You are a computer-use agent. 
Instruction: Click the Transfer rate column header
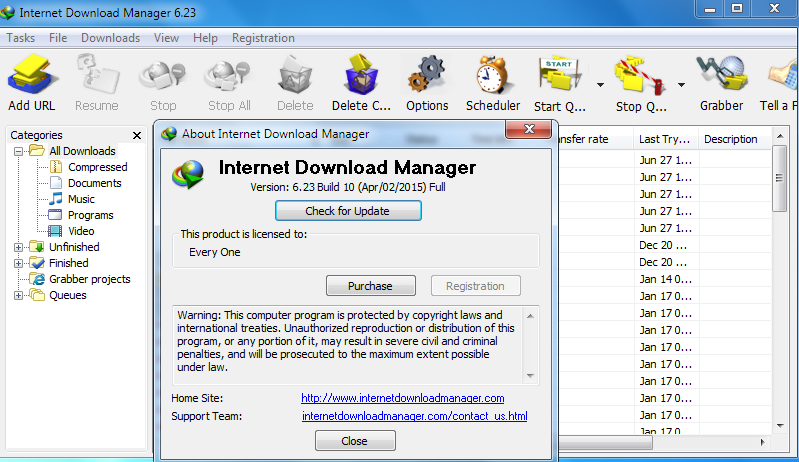(x=596, y=139)
